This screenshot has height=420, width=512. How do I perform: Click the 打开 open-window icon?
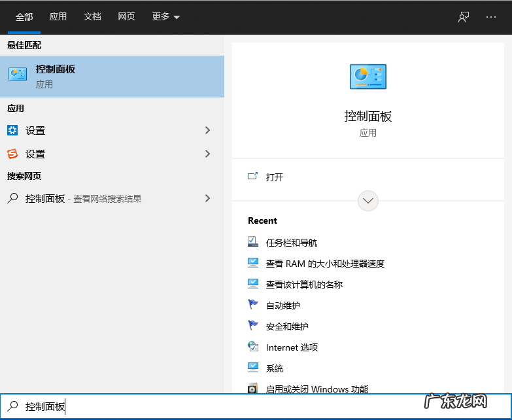(253, 176)
